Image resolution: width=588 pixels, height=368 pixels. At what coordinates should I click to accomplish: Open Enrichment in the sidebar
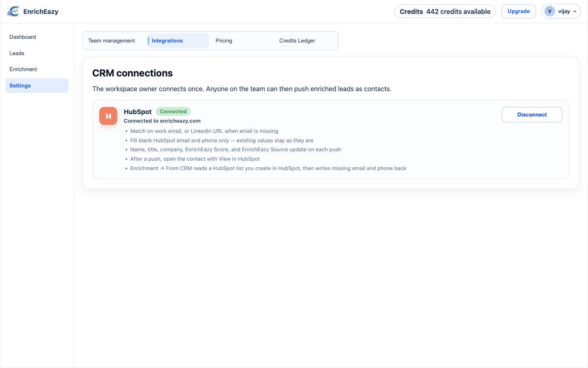37,69
